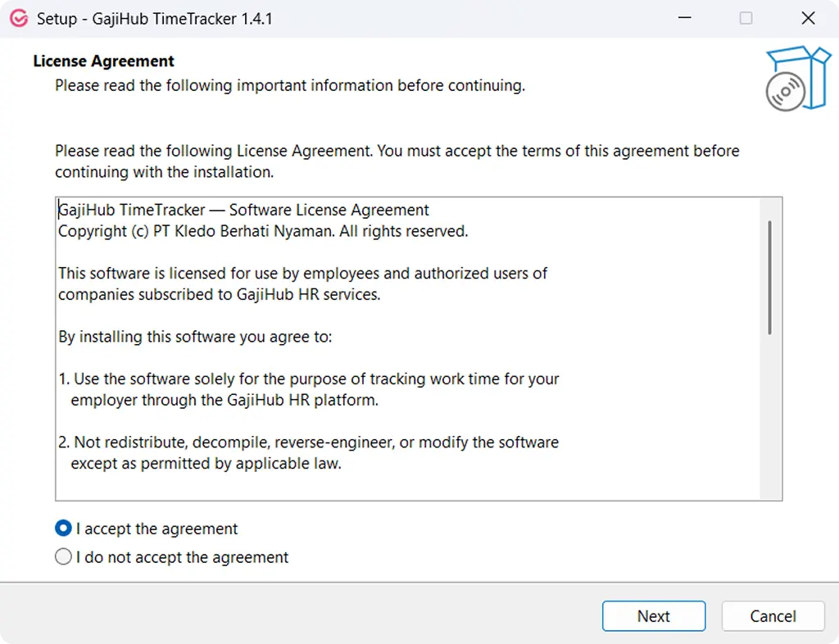Screen dimensions: 839x644
Task: Close the Setup window
Action: tap(808, 18)
